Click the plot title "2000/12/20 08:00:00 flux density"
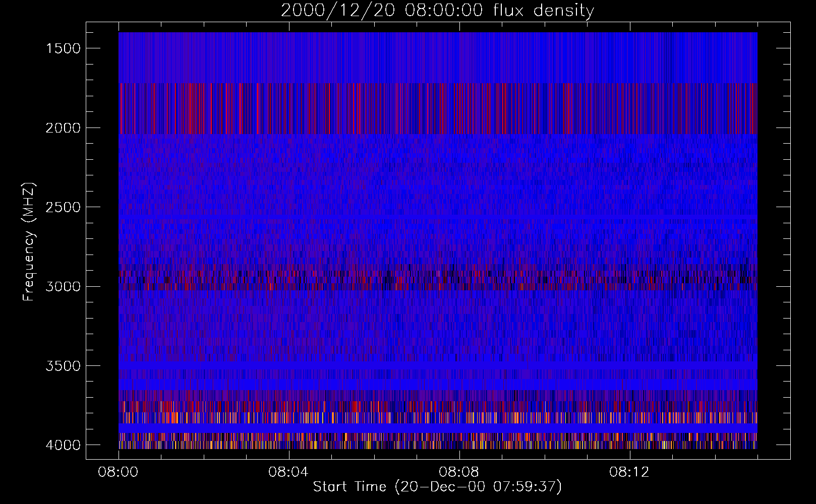The width and height of the screenshot is (816, 504). tap(437, 11)
